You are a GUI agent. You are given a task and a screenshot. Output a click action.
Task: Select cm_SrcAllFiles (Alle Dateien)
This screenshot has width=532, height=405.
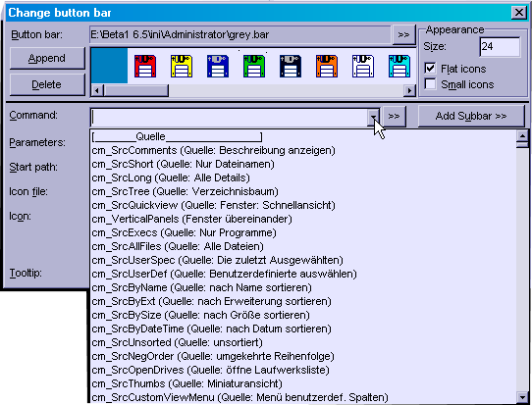pyautogui.click(x=303, y=246)
